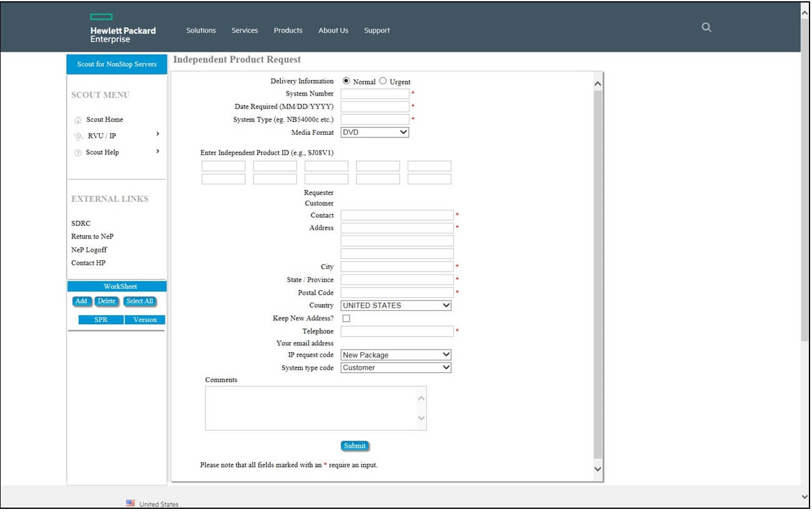Image resolution: width=812 pixels, height=512 pixels.
Task: Click the Comments box scroll up arrow
Action: (421, 398)
